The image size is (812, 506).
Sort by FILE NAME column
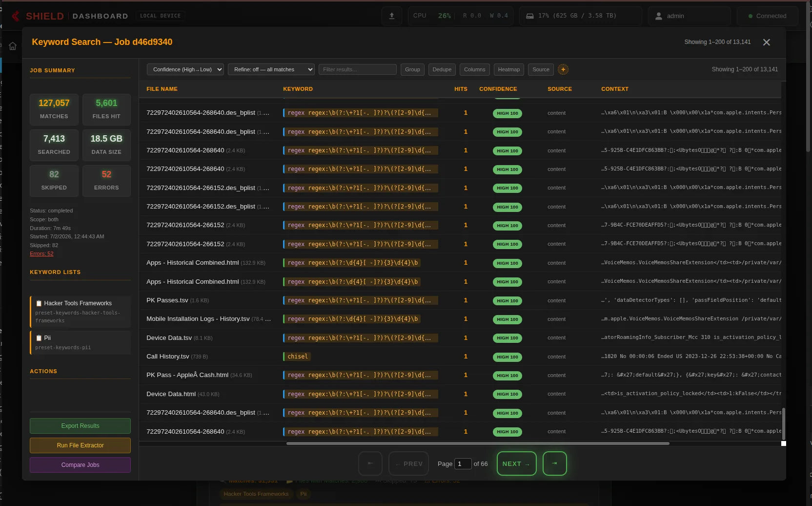tap(162, 89)
